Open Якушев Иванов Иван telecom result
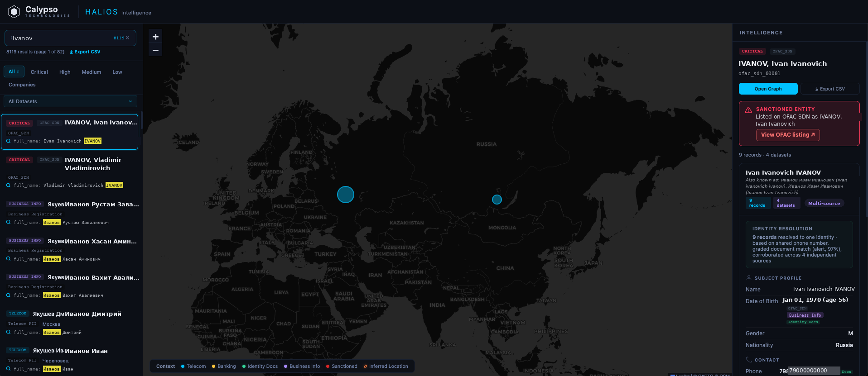 (70, 360)
